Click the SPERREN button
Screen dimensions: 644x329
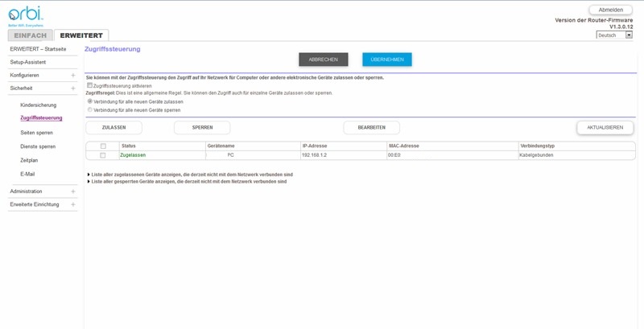202,128
